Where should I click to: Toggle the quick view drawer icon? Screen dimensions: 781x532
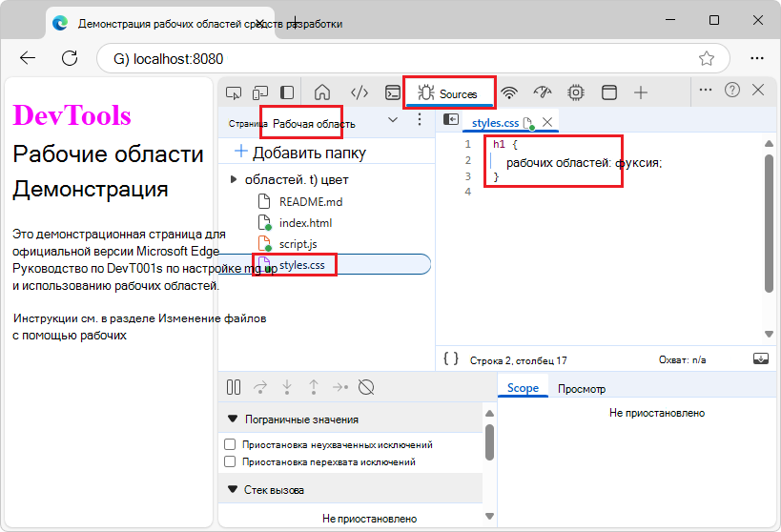761,358
